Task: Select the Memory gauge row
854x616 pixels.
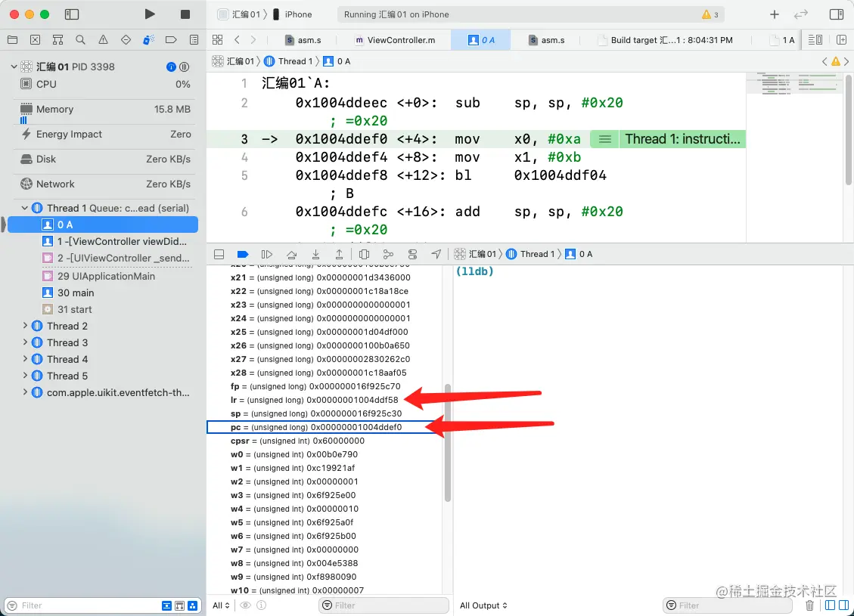Action: 105,110
